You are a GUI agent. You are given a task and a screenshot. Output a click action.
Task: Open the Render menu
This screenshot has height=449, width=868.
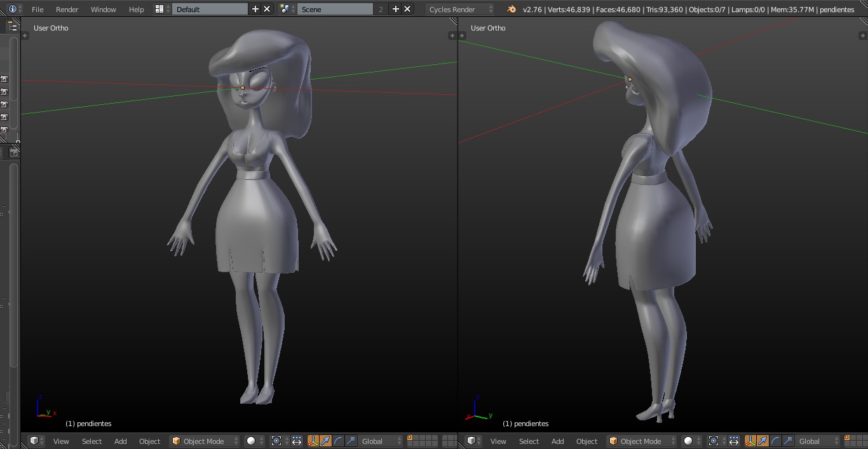point(67,10)
